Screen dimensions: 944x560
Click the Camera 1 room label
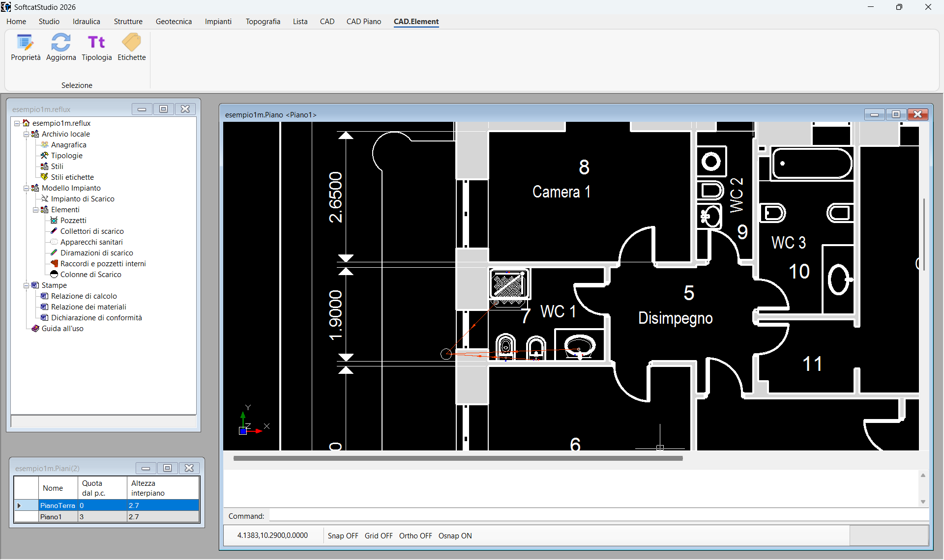[561, 192]
